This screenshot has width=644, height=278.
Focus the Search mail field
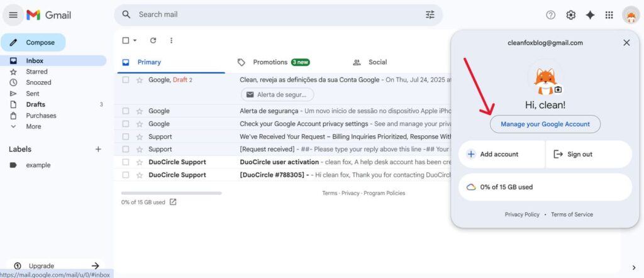click(279, 15)
